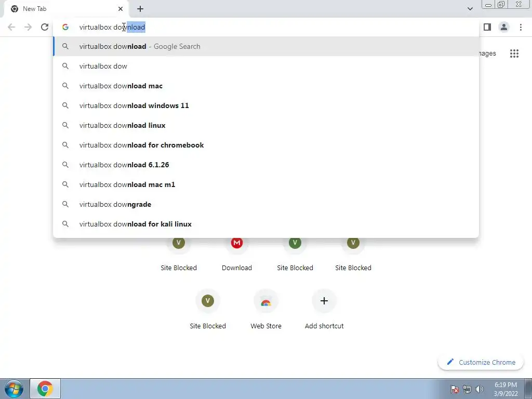Open the Chrome three-dot menu
This screenshot has height=399, width=532.
tap(521, 27)
